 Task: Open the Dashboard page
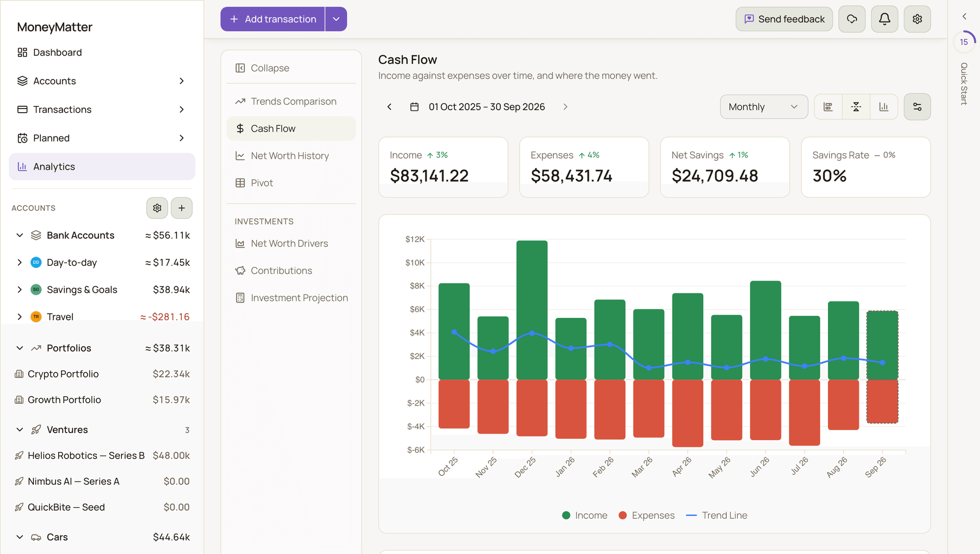coord(102,53)
